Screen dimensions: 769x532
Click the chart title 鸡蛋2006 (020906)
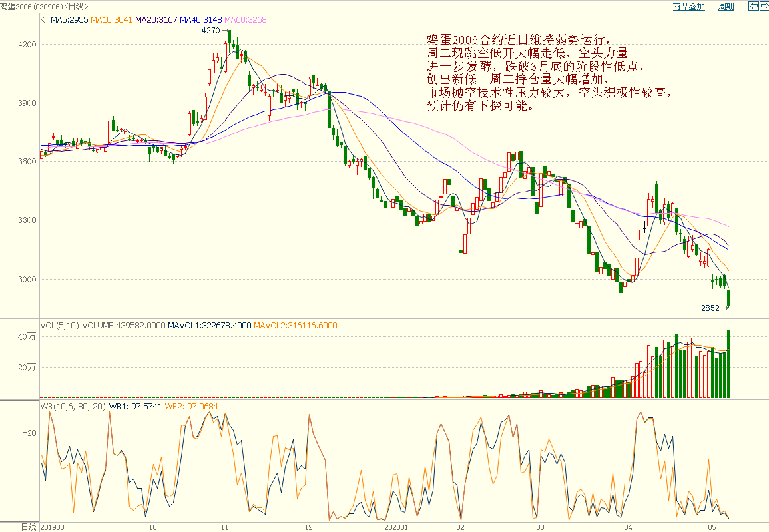coord(31,7)
